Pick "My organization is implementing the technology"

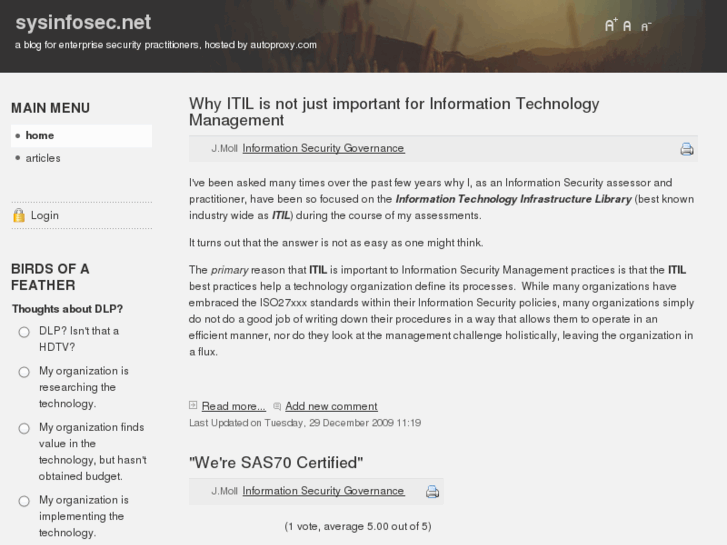pyautogui.click(x=24, y=501)
